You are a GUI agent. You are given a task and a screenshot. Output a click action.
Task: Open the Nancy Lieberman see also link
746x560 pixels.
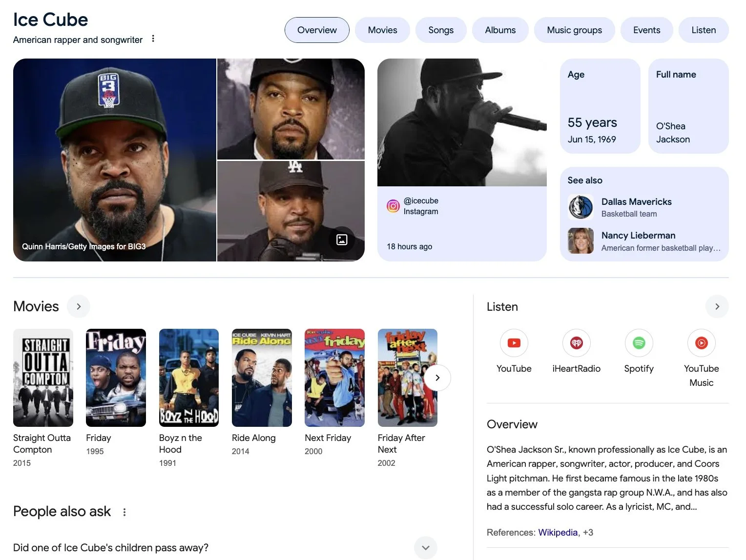point(644,241)
